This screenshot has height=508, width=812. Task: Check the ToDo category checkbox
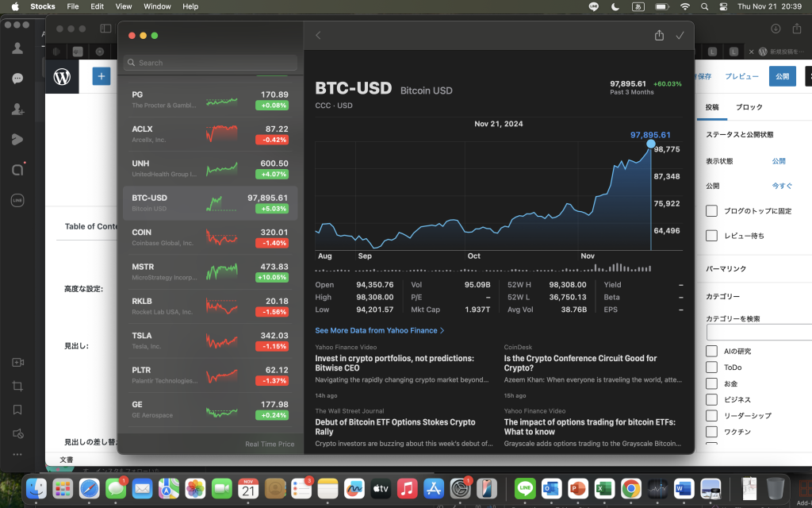pos(710,367)
